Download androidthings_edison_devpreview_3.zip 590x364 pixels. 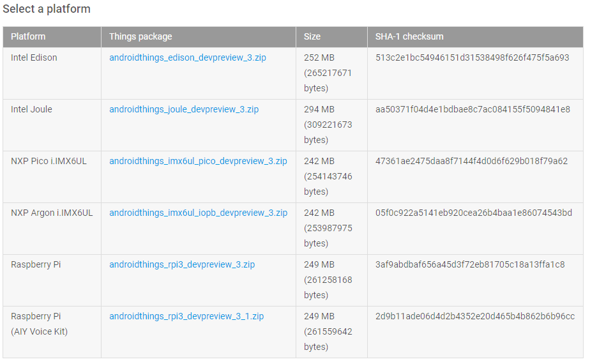[187, 57]
